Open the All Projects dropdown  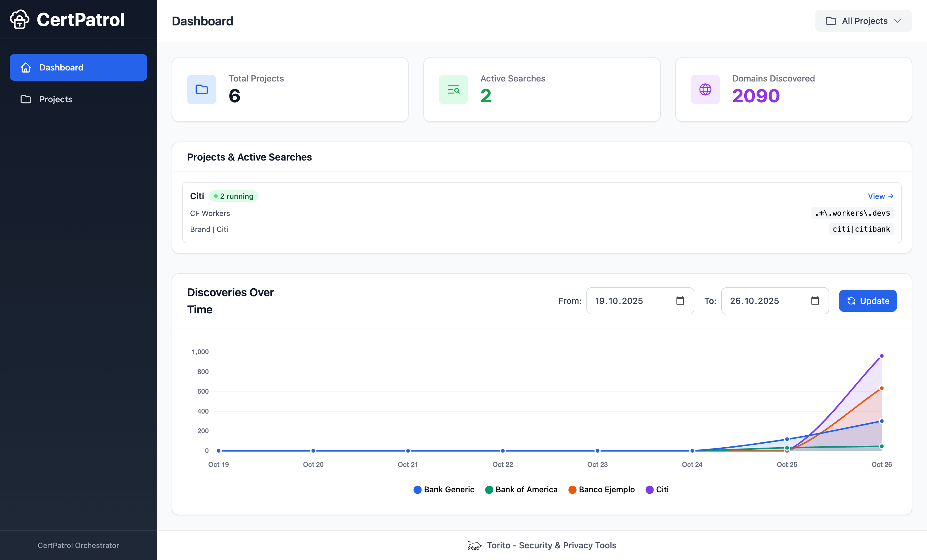point(863,21)
